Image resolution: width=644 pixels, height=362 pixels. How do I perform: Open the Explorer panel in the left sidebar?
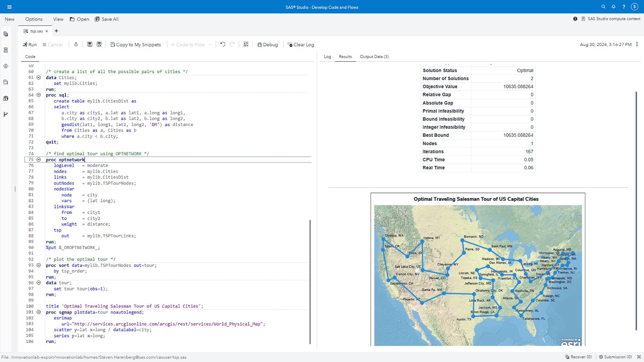pyautogui.click(x=6, y=34)
